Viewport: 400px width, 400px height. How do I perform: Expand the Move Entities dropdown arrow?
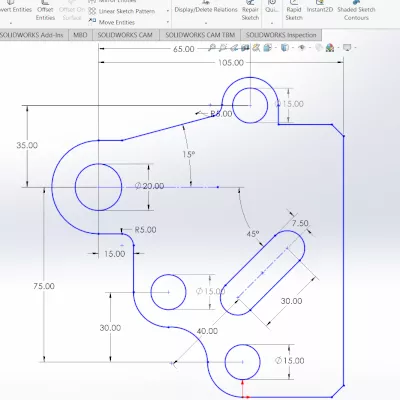167,22
